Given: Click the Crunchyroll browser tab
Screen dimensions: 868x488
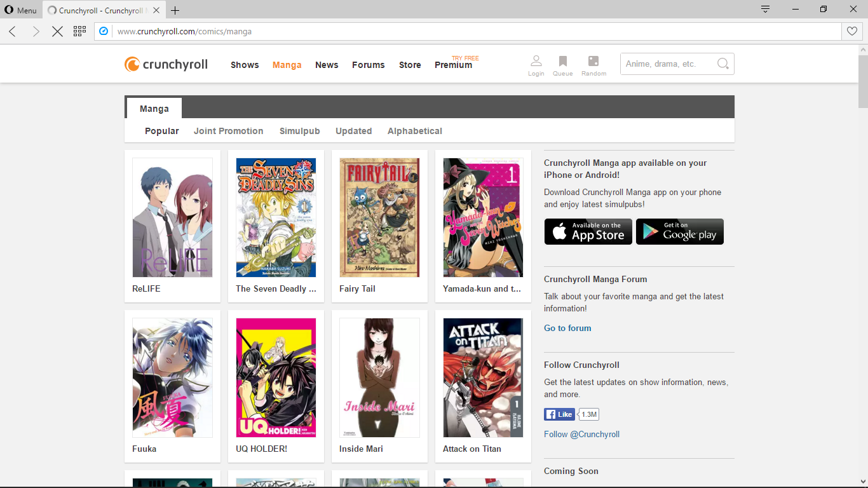Looking at the screenshot, I should pos(105,10).
